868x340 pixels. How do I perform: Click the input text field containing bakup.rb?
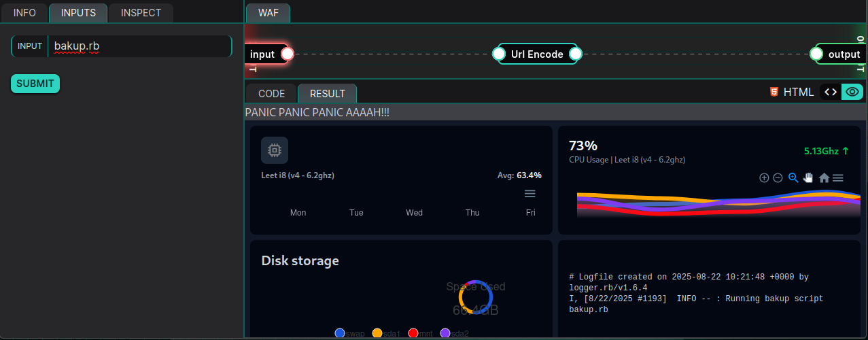pyautogui.click(x=139, y=46)
